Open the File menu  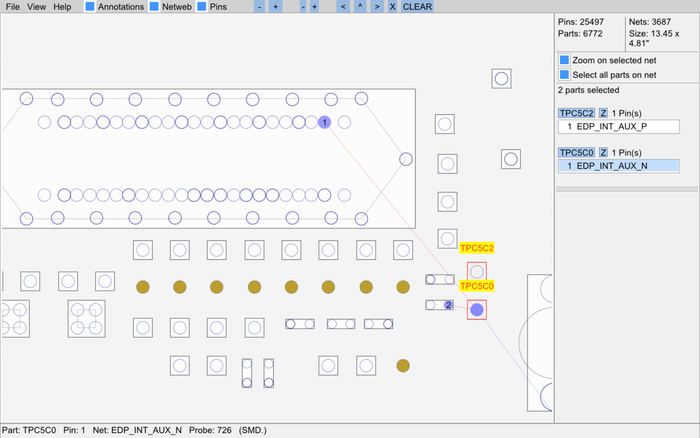[13, 7]
